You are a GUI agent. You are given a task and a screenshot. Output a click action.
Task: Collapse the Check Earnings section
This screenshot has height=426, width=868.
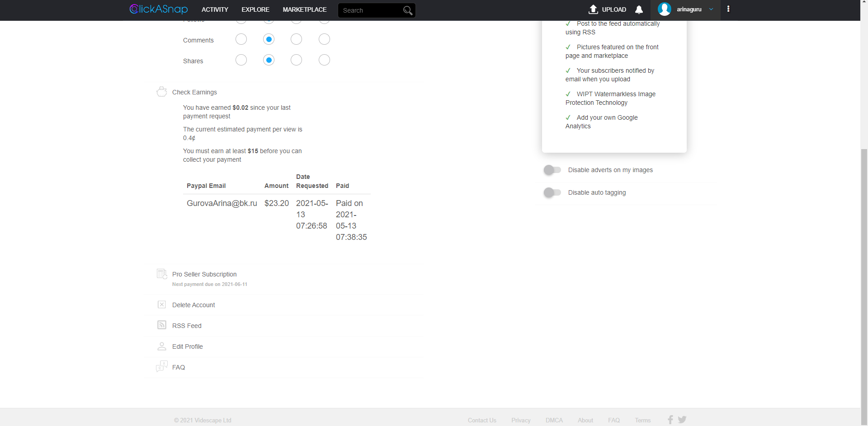point(194,92)
